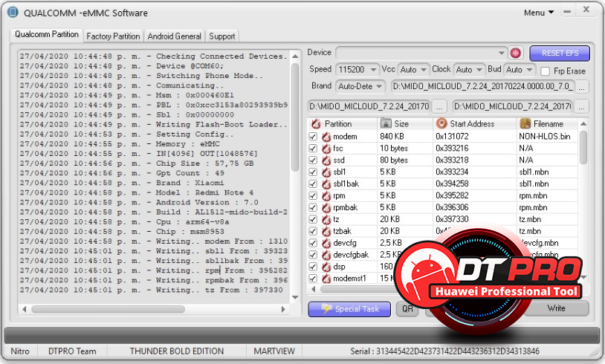Click the MARTVIEW status bar entry
The width and height of the screenshot is (605, 364).
(274, 351)
